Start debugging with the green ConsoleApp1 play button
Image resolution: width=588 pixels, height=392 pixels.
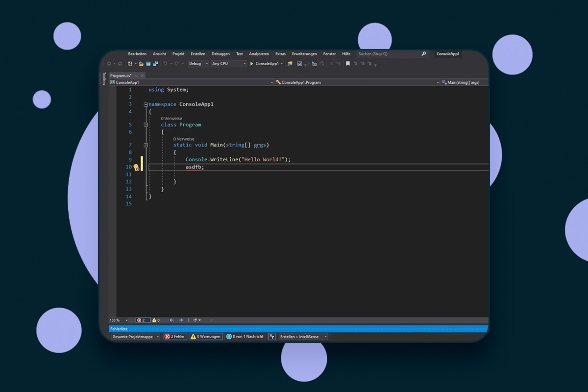264,64
